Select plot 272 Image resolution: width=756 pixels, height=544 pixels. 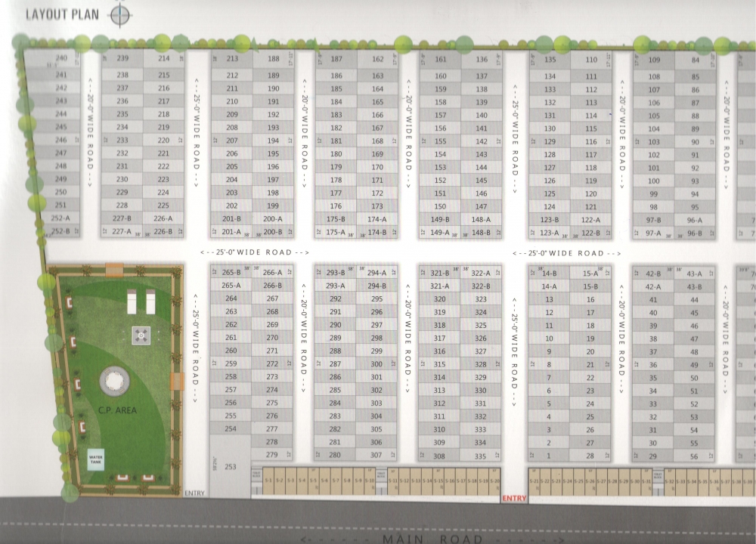[x=272, y=363]
